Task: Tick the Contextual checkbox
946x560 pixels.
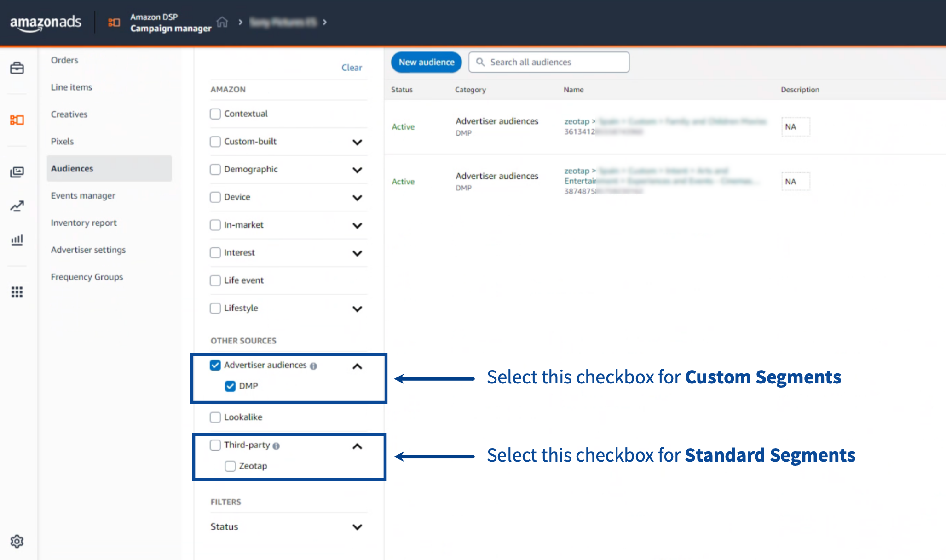Action: tap(215, 114)
